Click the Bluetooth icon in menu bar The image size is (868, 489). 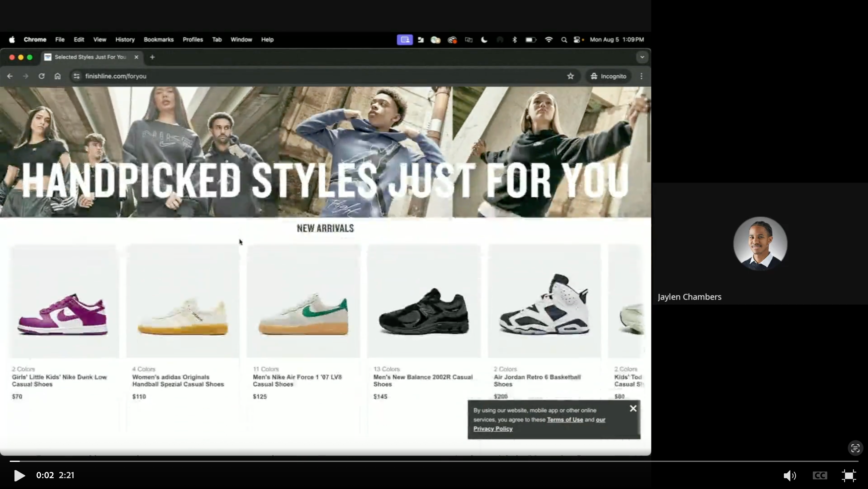point(514,40)
